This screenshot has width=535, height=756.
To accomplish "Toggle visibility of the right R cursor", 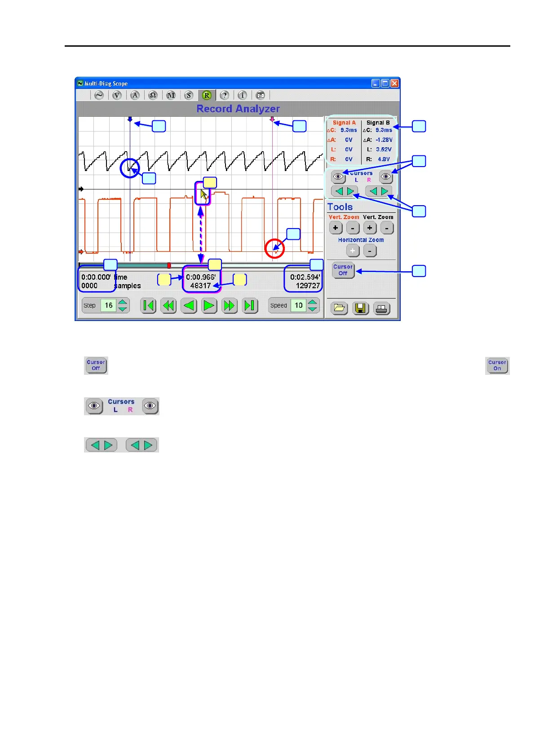I will (x=386, y=177).
